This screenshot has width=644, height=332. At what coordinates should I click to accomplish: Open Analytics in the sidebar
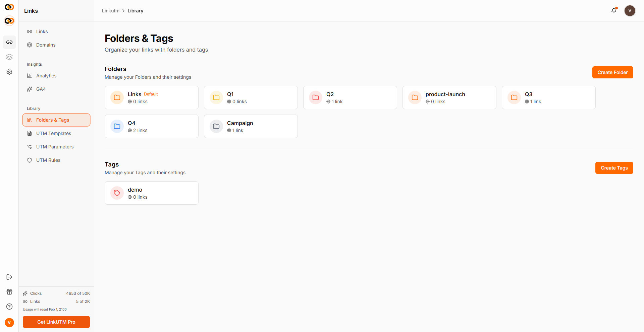(x=56, y=76)
